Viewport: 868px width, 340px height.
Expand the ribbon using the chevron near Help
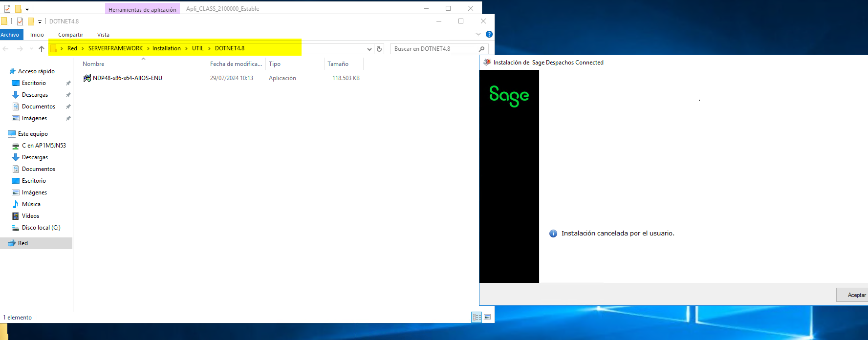[x=478, y=34]
